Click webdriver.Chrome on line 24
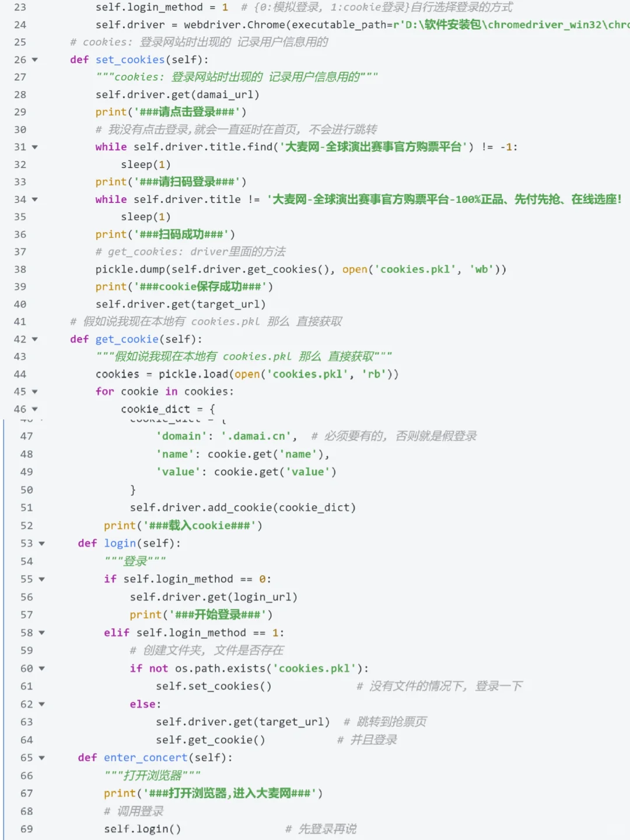Screen dimensions: 630x840 235,24
